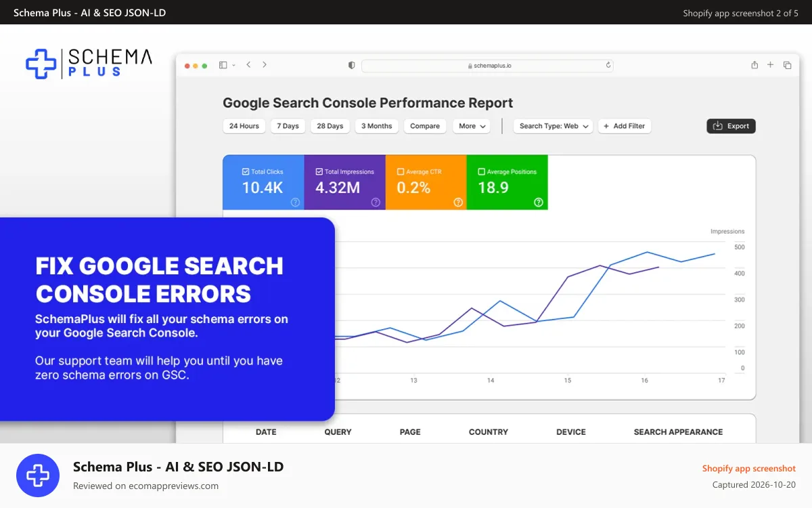Screen dimensions: 812x508
Task: Switch to the SEARCH APPEARANCE tab
Action: pyautogui.click(x=678, y=432)
